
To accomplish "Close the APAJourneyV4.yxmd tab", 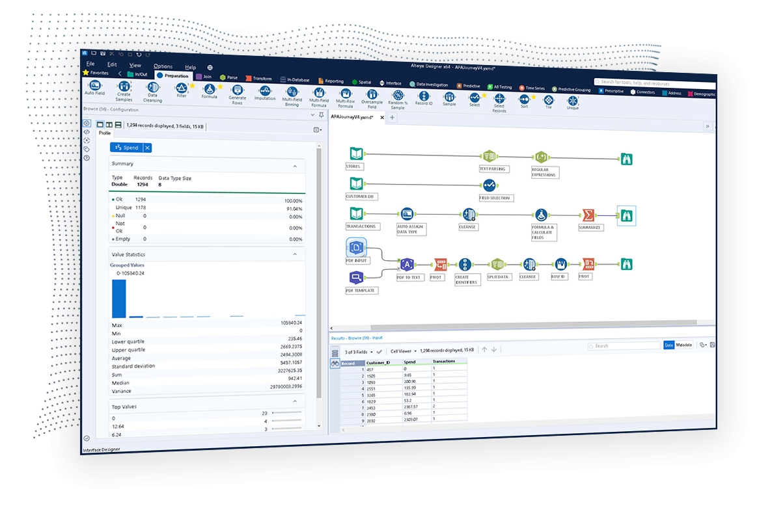I will 382,117.
